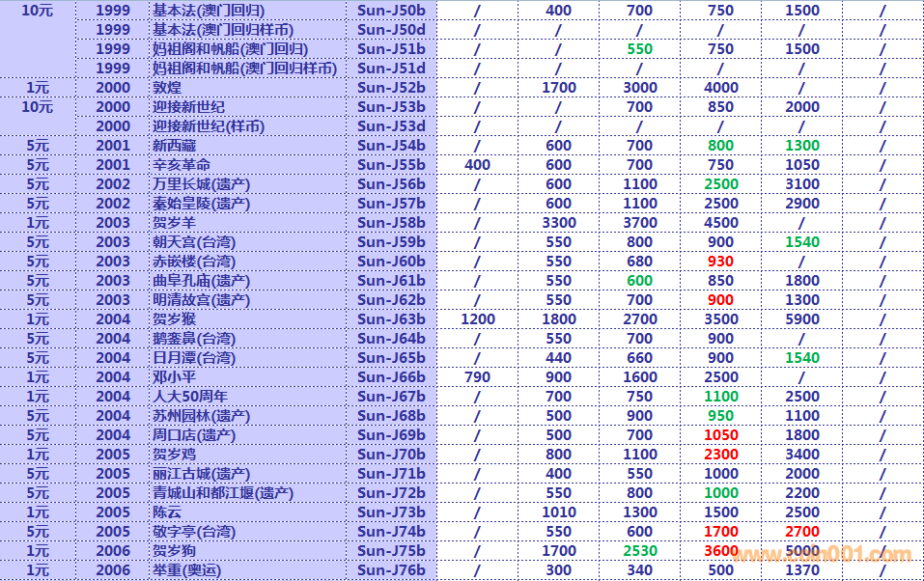Viewport: 924px width, 581px height.
Task: Select the 1200 price in 贺岁猴 row
Action: pos(477,319)
